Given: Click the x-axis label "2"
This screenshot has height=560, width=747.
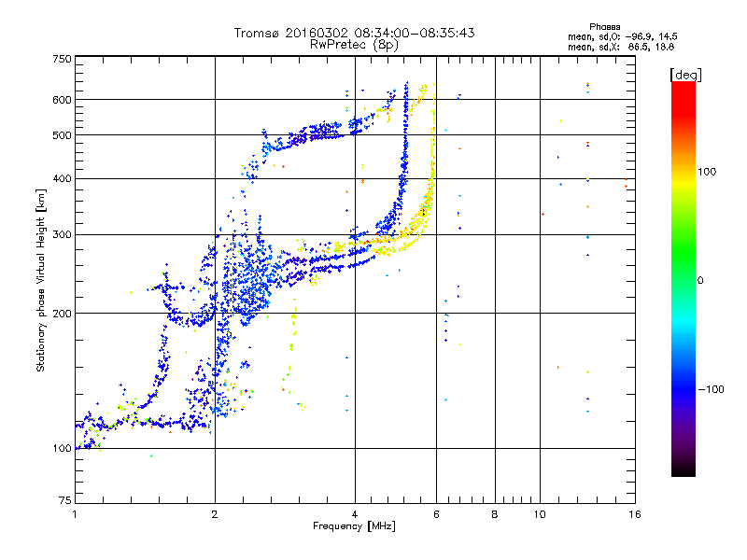Looking at the screenshot, I should (215, 514).
